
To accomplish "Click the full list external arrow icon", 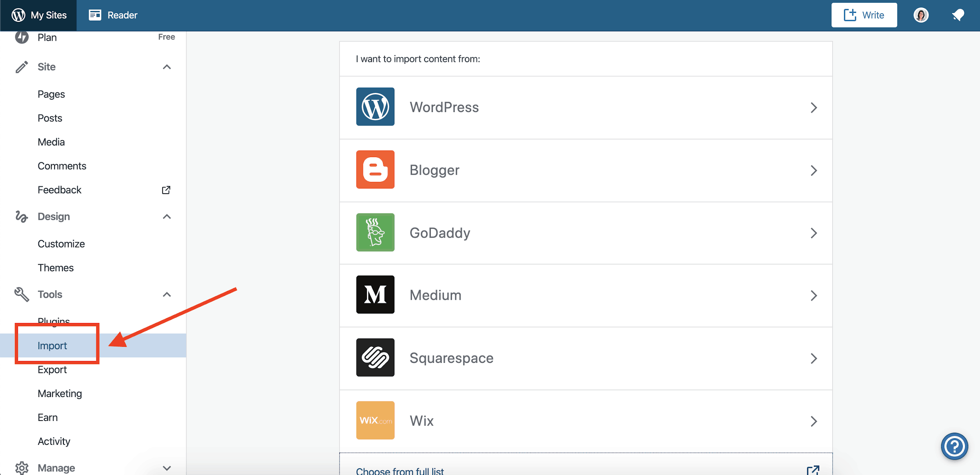I will (813, 470).
